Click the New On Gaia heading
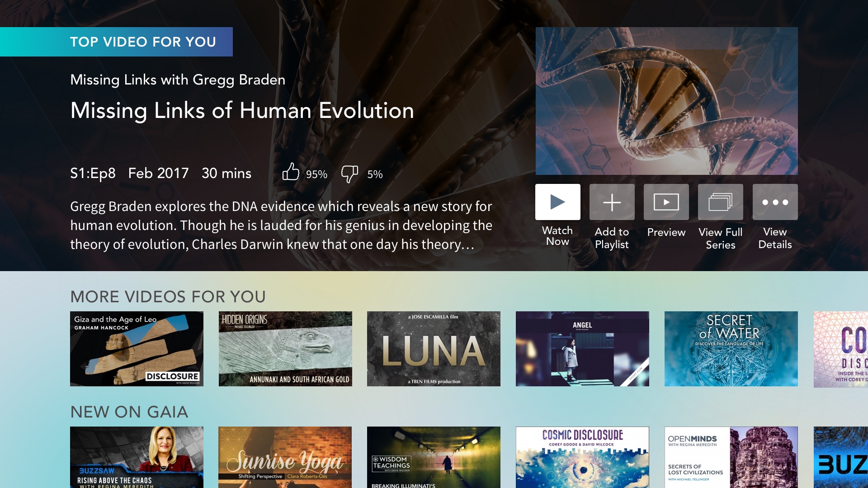 tap(129, 412)
